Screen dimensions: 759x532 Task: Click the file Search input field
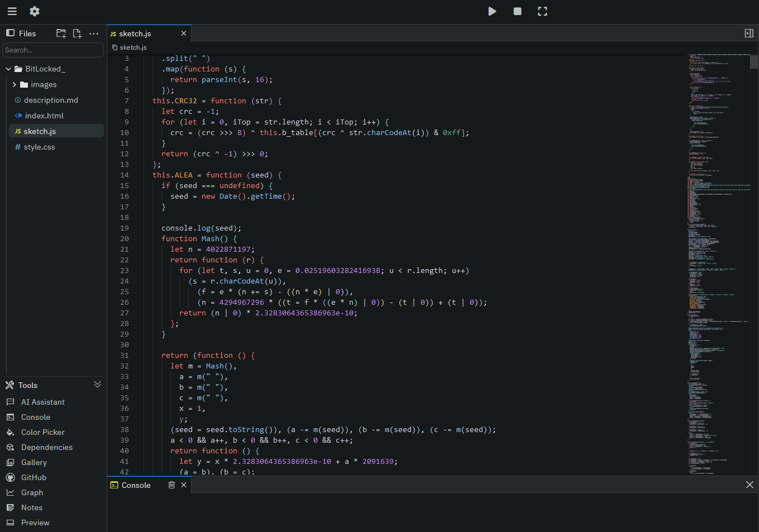pos(53,50)
